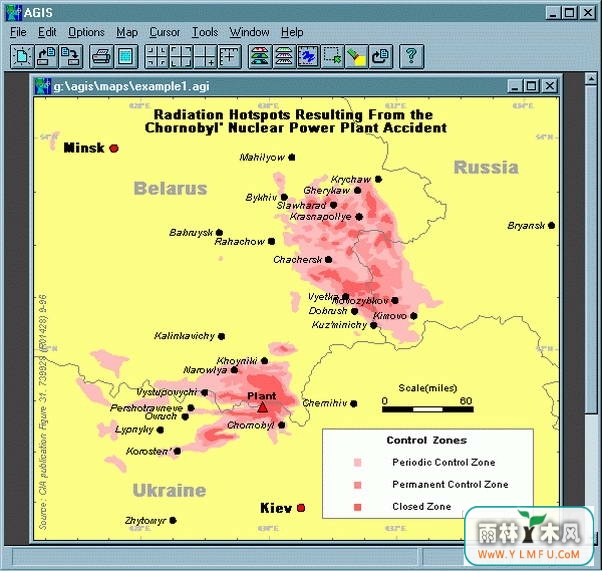This screenshot has width=602, height=571.
Task: Click the red Kiev city marker
Action: tap(301, 508)
